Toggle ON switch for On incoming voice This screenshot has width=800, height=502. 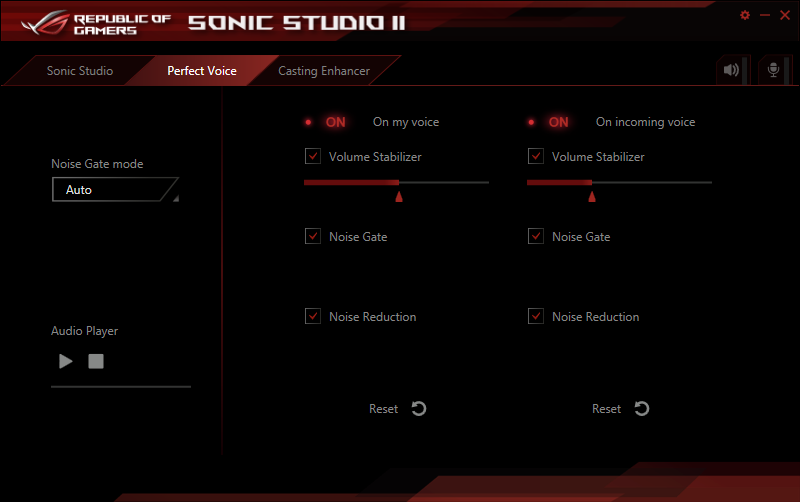pos(549,122)
